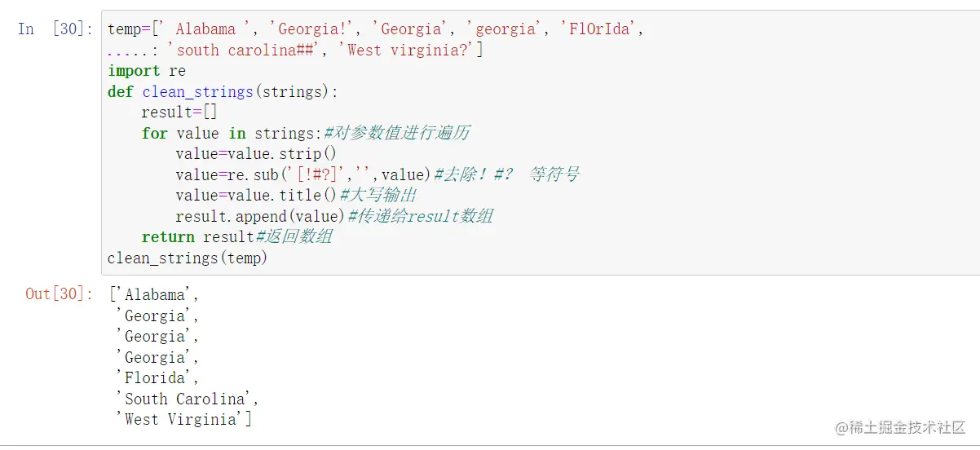The height and width of the screenshot is (450, 980).
Task: Click the 'West virginia?' string literal
Action: point(410,51)
